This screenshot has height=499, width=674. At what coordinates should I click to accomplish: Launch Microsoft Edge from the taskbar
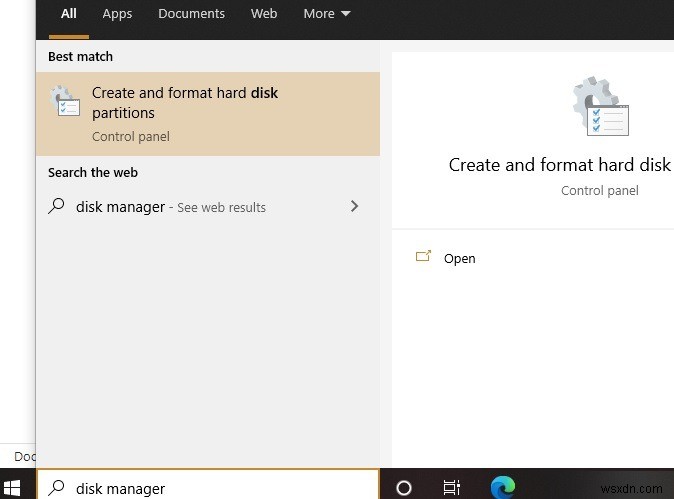pos(503,488)
